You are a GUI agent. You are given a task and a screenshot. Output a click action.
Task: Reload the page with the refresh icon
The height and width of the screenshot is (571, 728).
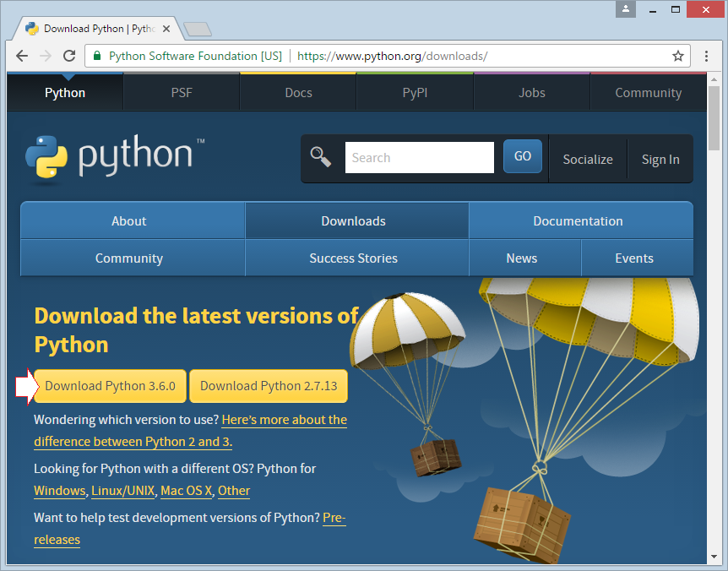[x=69, y=57]
